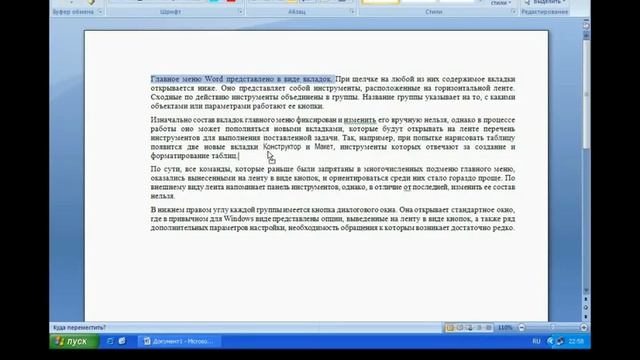The image size is (640, 360).
Task: Click the taskbar clock
Action: tap(576, 341)
